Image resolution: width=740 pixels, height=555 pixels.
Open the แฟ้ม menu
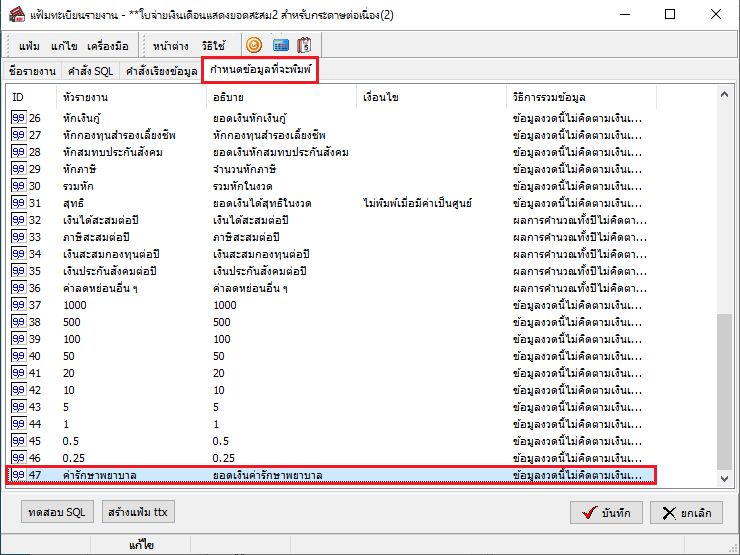[x=29, y=46]
